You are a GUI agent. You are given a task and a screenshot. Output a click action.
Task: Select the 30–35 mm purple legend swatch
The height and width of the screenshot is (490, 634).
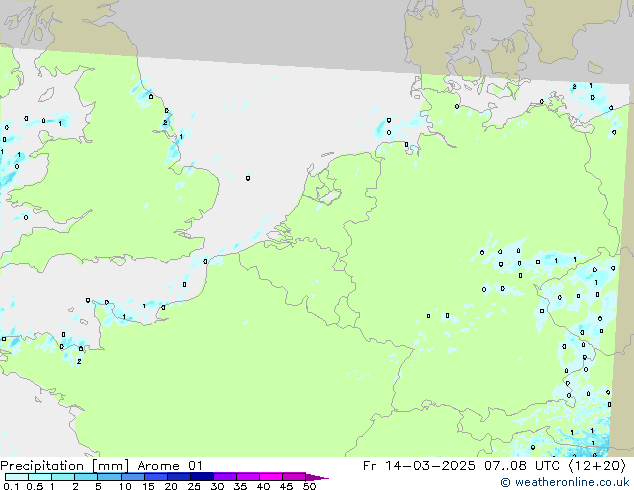pyautogui.click(x=225, y=477)
